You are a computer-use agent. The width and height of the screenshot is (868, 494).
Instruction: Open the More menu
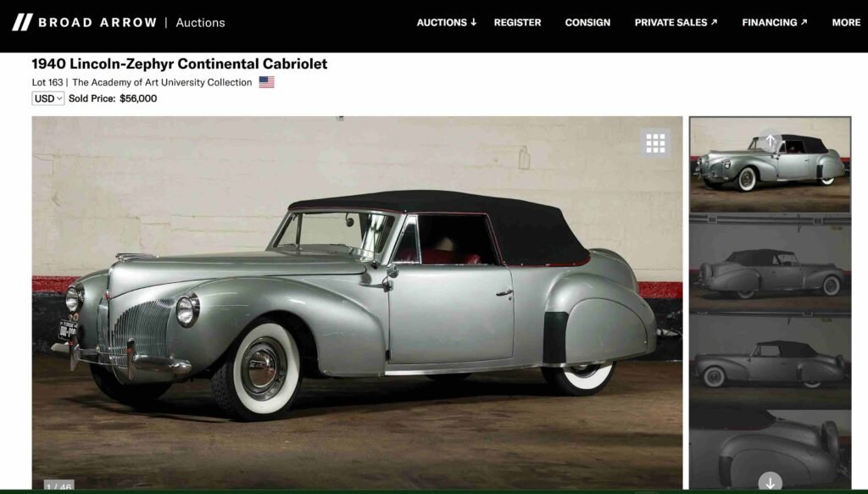tap(846, 23)
